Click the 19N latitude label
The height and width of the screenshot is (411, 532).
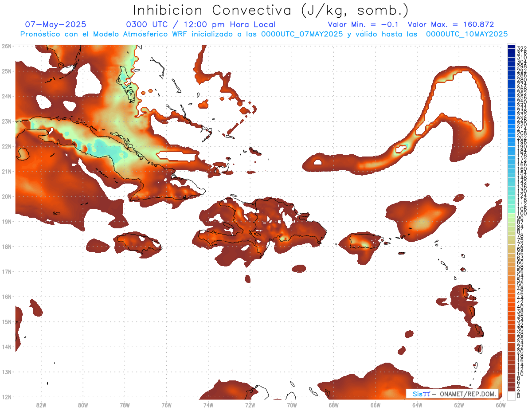7,221
